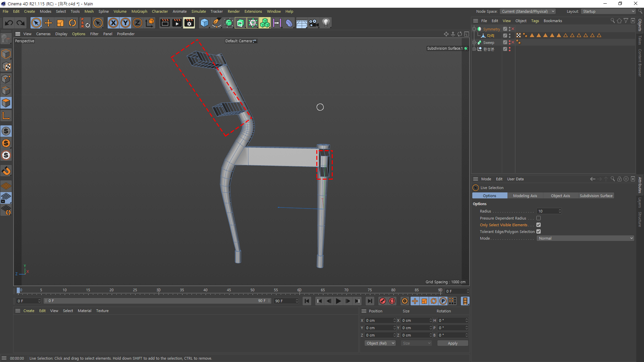The width and height of the screenshot is (644, 362).
Task: Click frame 45 on the timeline ruler
Action: 229,290
